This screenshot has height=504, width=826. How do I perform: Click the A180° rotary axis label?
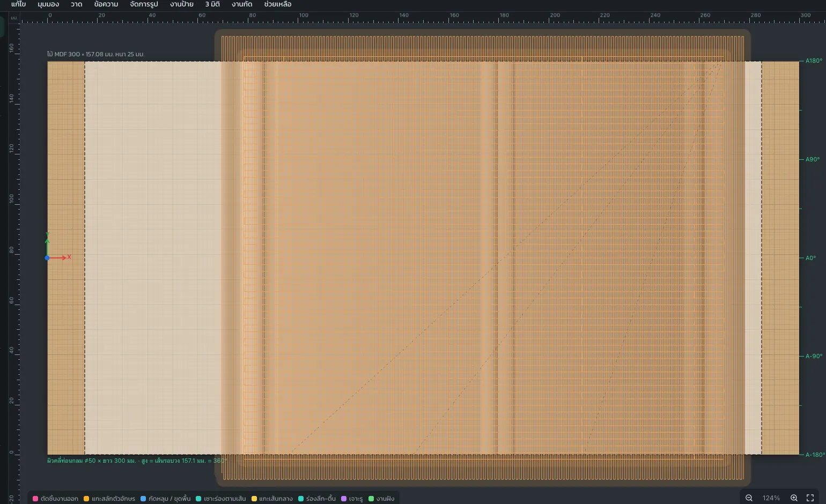[x=814, y=61]
